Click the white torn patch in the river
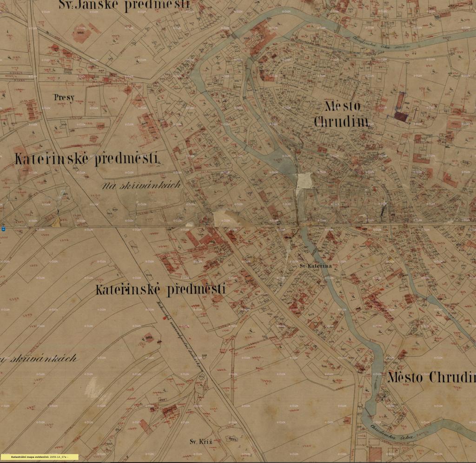This screenshot has width=476, height=463. [x=304, y=181]
